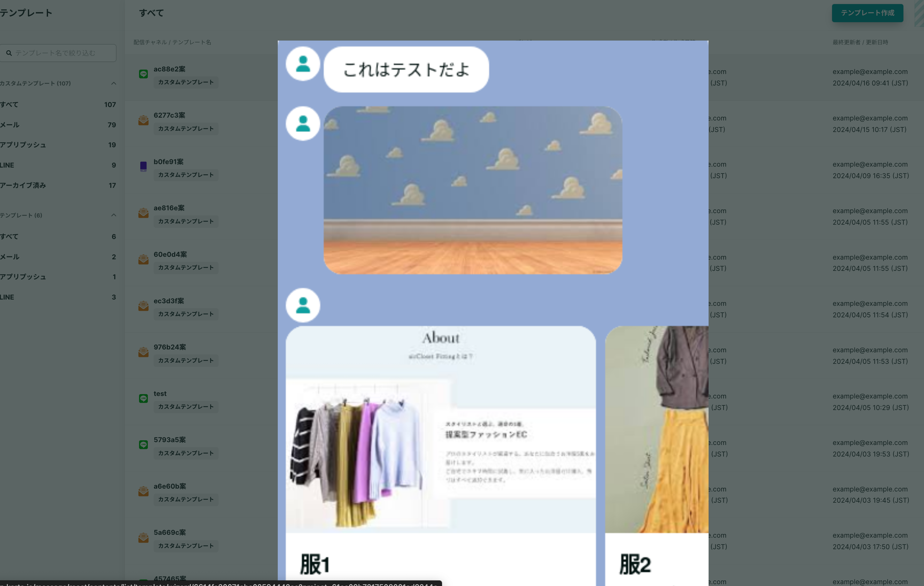
Task: Click the cloud wallpaper image in preview
Action: pos(472,190)
